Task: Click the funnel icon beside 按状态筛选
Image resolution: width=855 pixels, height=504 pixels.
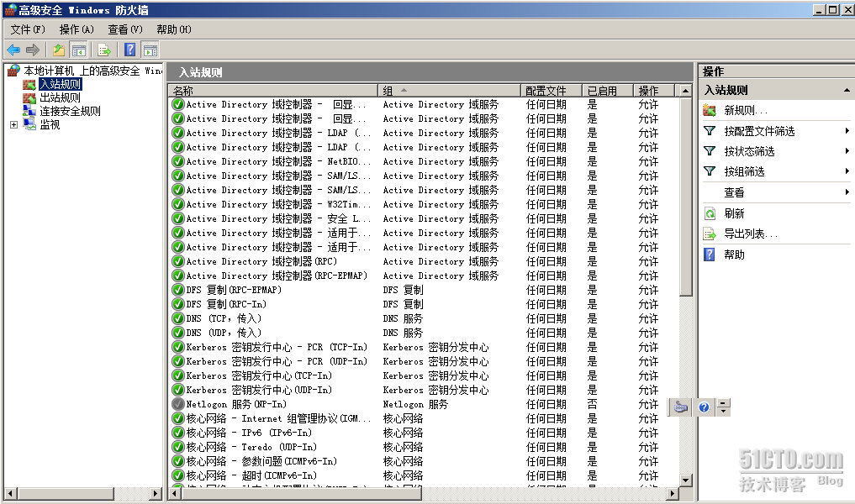Action: [x=710, y=151]
